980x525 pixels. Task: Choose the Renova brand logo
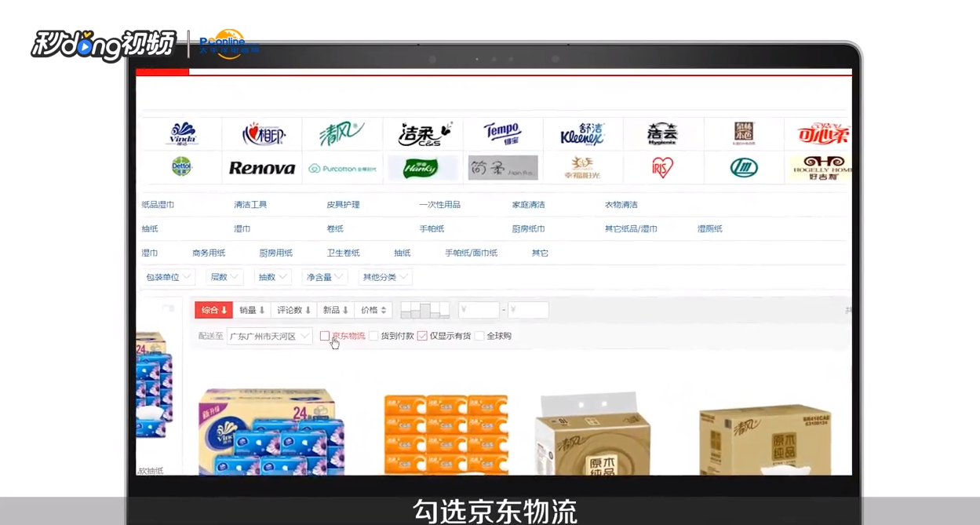click(262, 168)
